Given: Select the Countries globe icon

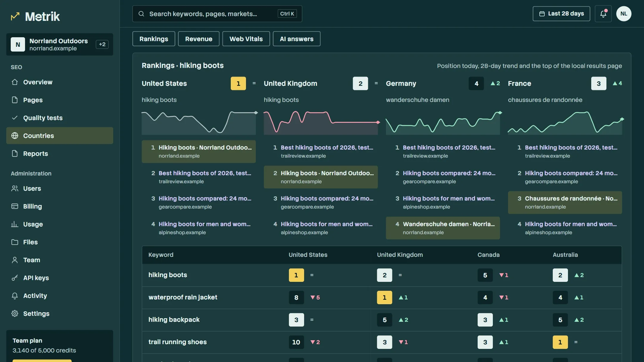Looking at the screenshot, I should (x=15, y=136).
